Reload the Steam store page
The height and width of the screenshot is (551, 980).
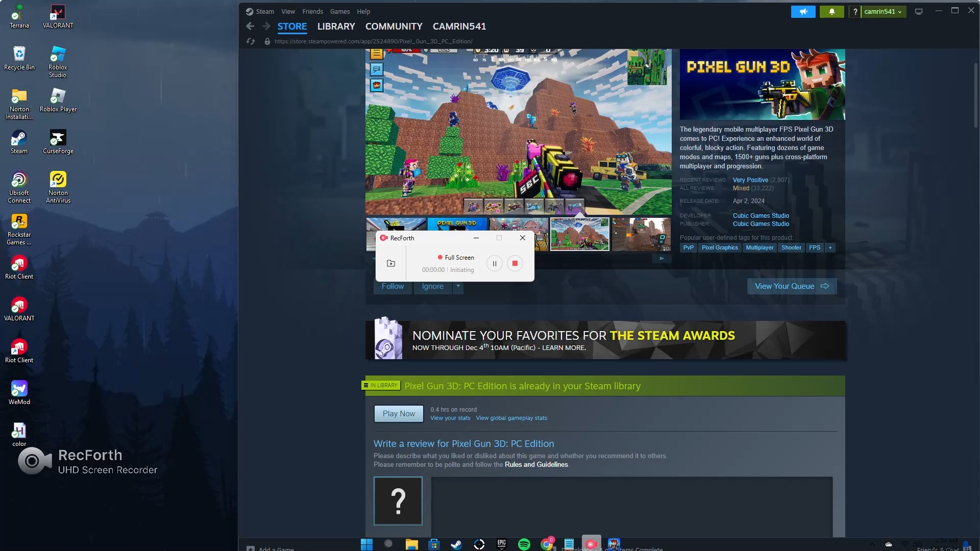pos(251,41)
